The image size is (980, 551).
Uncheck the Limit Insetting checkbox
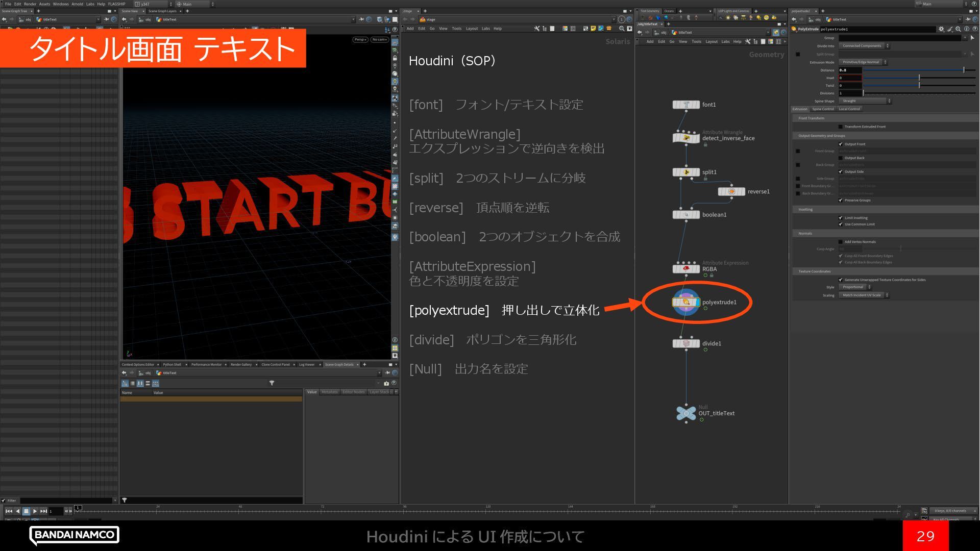(x=841, y=218)
